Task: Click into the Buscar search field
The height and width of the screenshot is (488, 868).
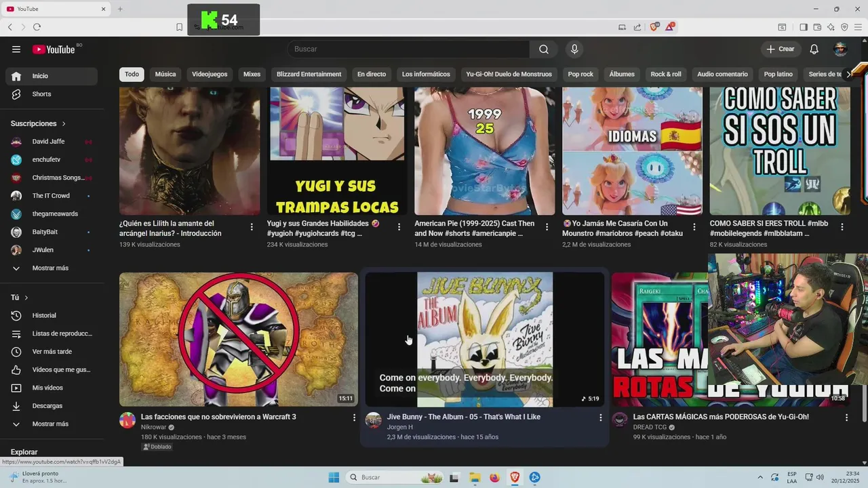Action: click(x=409, y=49)
